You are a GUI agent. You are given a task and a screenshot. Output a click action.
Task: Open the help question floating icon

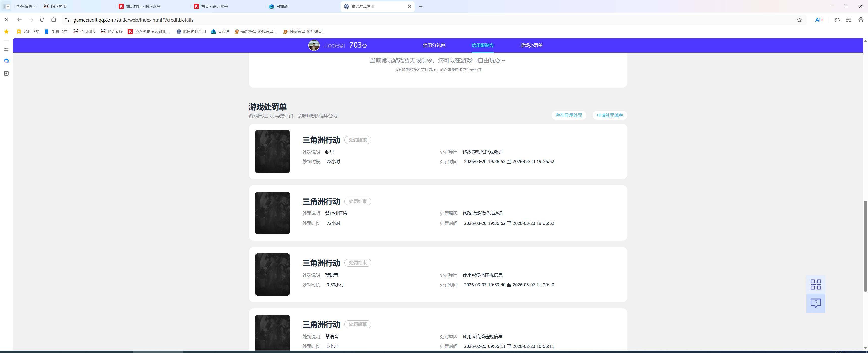point(816,303)
